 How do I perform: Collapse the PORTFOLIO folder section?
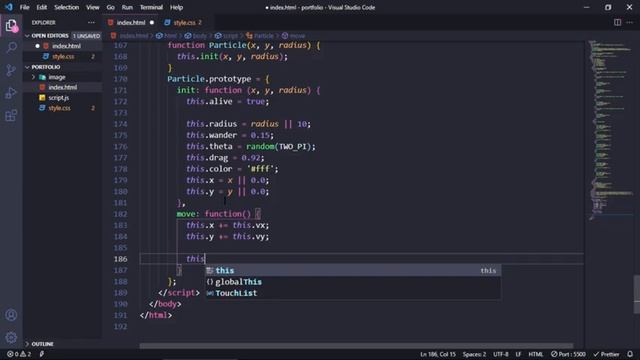(x=46, y=67)
